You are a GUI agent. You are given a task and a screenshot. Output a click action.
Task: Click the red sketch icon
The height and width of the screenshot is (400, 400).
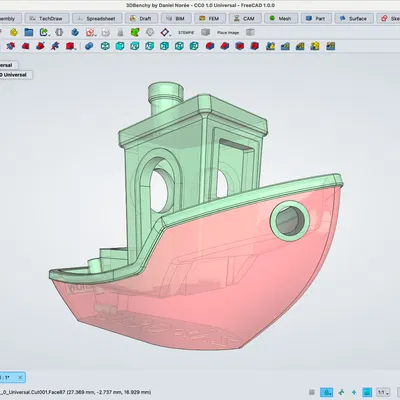(89, 32)
